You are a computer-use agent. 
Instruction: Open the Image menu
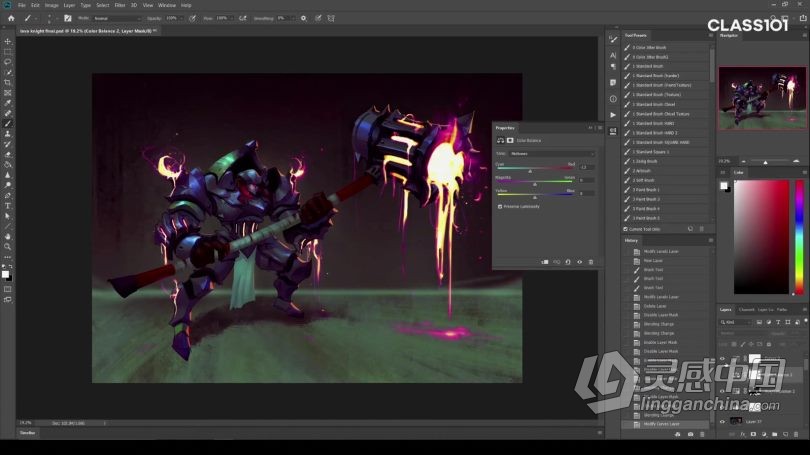coord(51,5)
